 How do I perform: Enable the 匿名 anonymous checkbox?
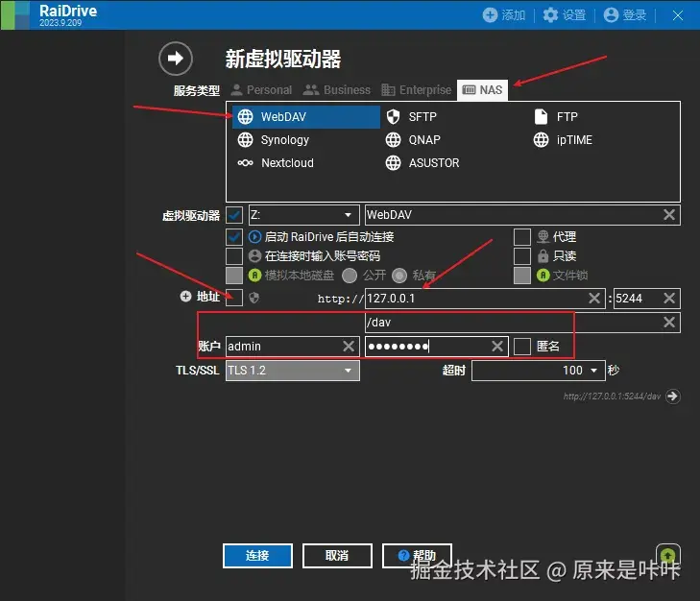521,347
